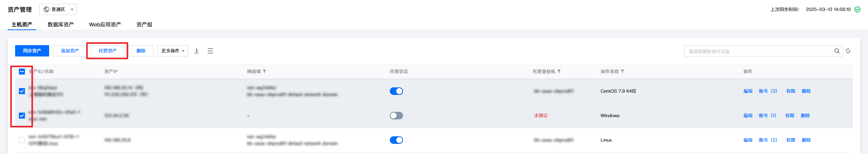
Task: Expand the 更多操作 dropdown
Action: (x=173, y=51)
